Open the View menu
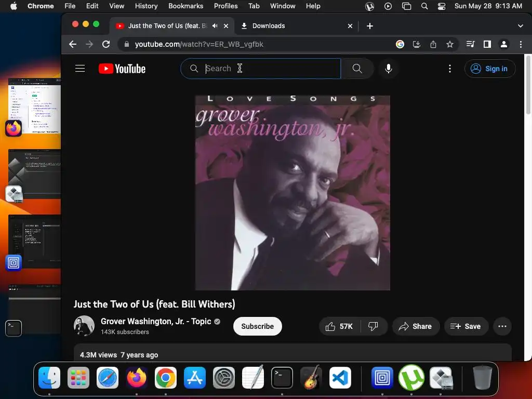This screenshot has width=532, height=399. (116, 6)
